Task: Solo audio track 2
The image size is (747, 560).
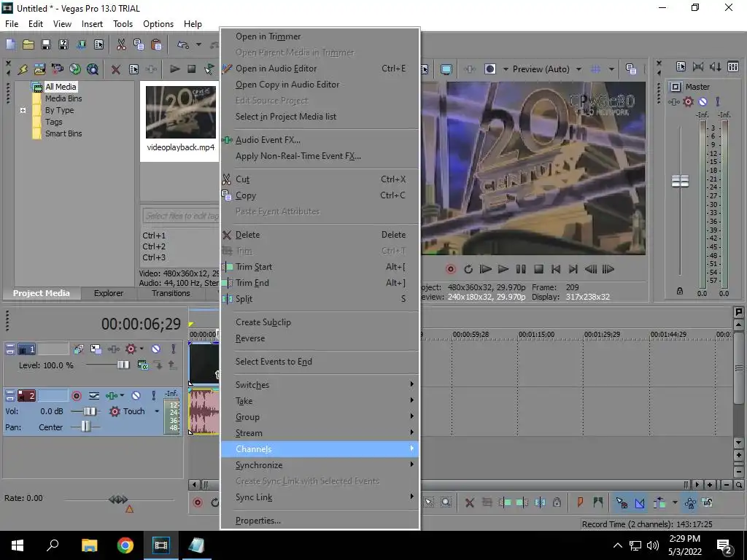Action: click(153, 396)
